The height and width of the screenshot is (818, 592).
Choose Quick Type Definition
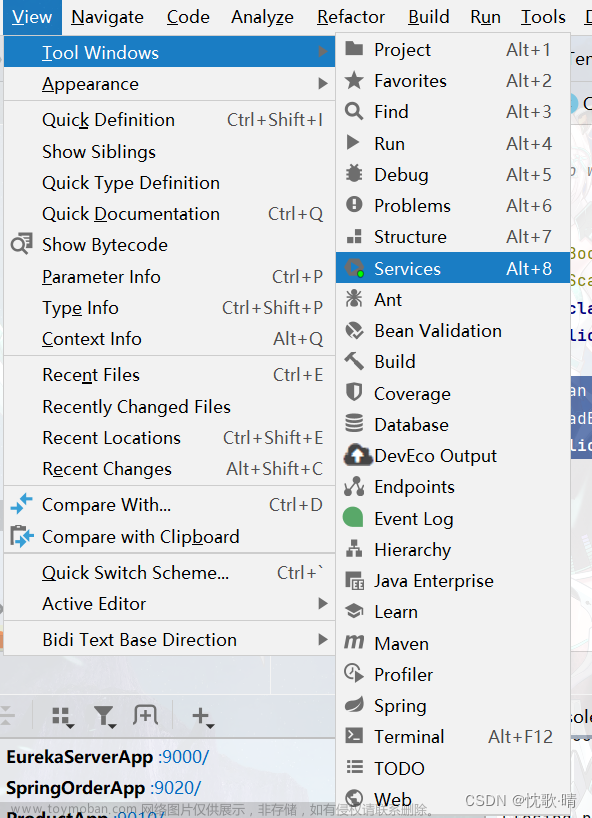[170, 183]
